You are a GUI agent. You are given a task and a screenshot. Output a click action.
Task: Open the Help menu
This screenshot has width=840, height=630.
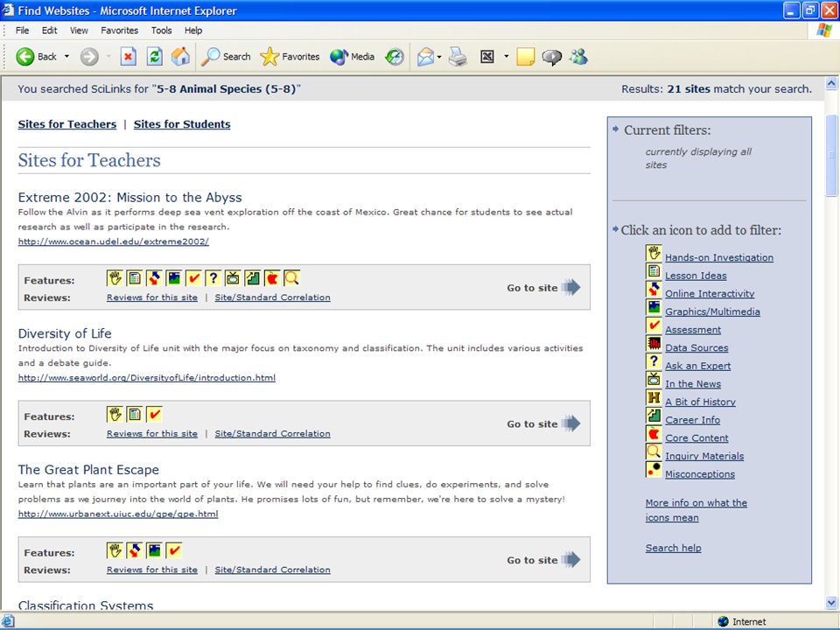coord(193,31)
